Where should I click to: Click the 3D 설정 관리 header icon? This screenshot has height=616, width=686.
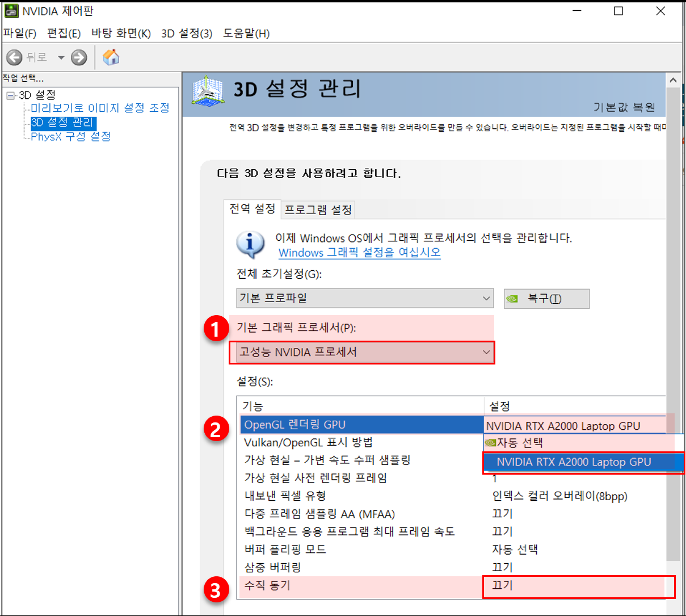click(x=208, y=91)
